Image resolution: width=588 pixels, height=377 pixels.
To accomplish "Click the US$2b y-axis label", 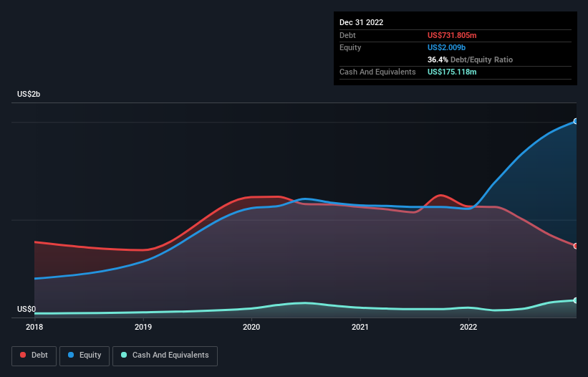I will (29, 94).
